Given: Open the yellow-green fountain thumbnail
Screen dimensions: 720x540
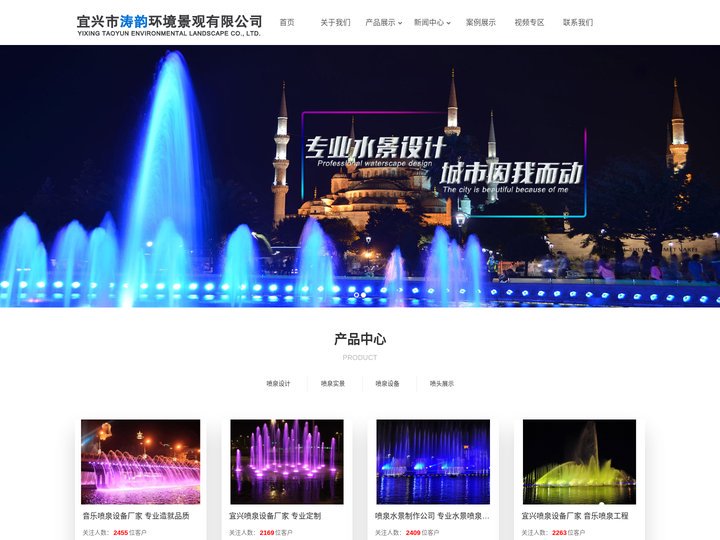Looking at the screenshot, I should point(579,461).
